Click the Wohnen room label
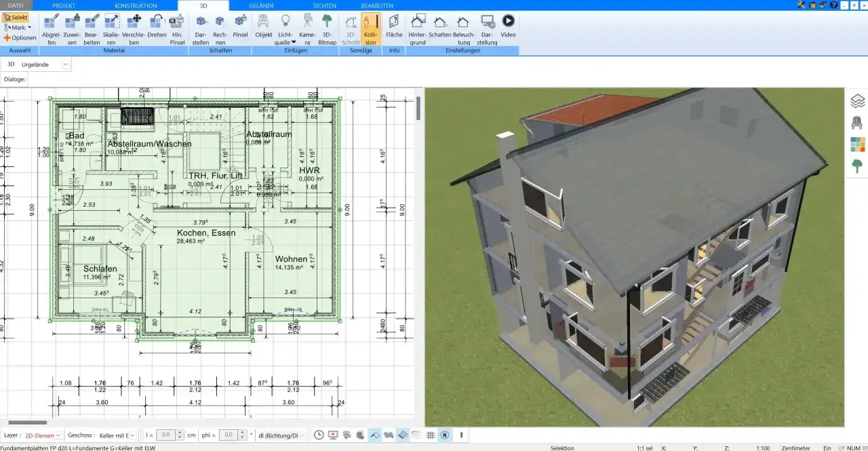The width and height of the screenshot is (868, 451). pos(292,259)
